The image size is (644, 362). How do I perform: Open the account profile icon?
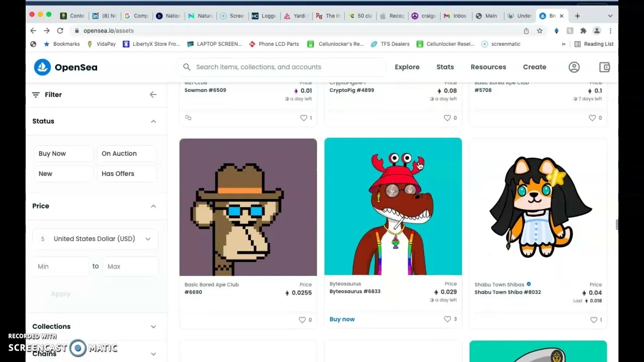574,67
